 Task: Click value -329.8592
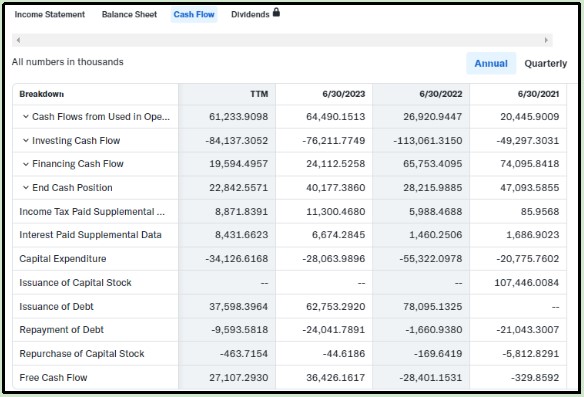point(535,377)
